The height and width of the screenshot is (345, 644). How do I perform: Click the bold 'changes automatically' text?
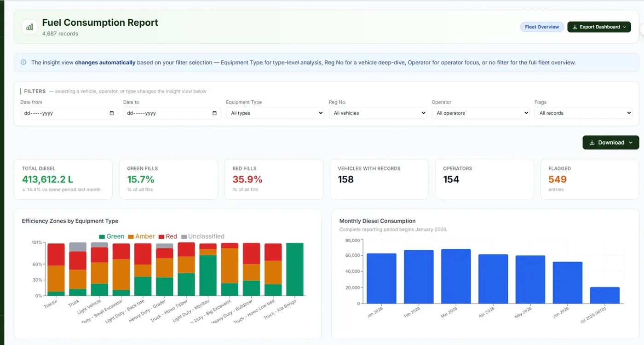click(105, 63)
